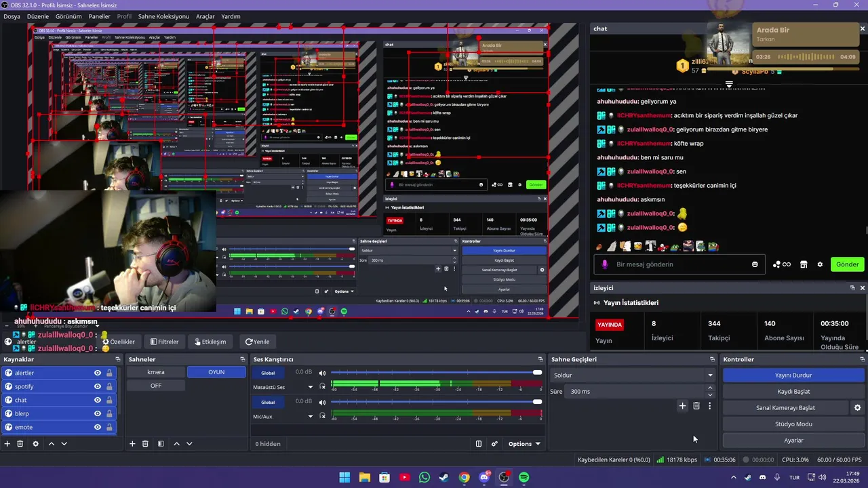Image resolution: width=868 pixels, height=488 pixels.
Task: Open Soldur transition dropdown
Action: point(633,375)
